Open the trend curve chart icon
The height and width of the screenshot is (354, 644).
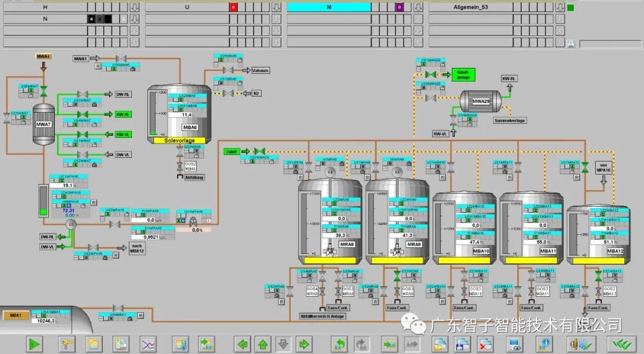[x=148, y=344]
